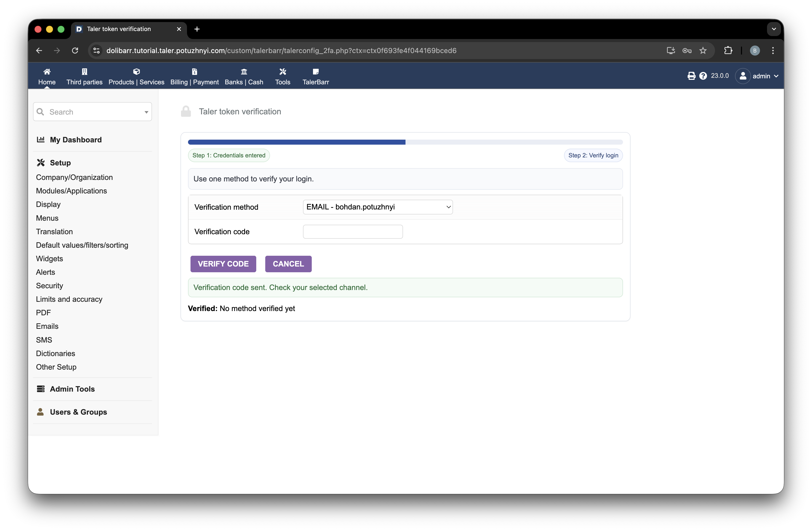Expand the sidebar Search dropdown arrow
This screenshot has width=812, height=531.
pyautogui.click(x=146, y=112)
